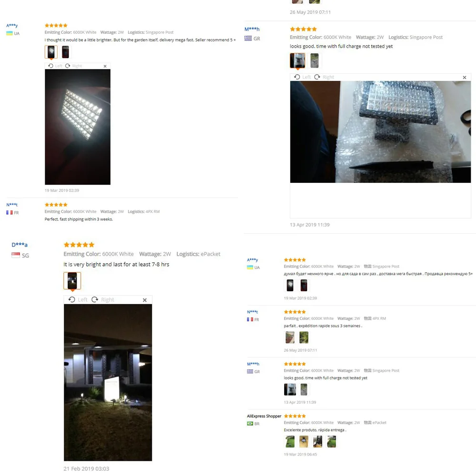This screenshot has height=476, width=476.
Task: Open first thumbnail in lower M***h review
Action: coord(290,389)
